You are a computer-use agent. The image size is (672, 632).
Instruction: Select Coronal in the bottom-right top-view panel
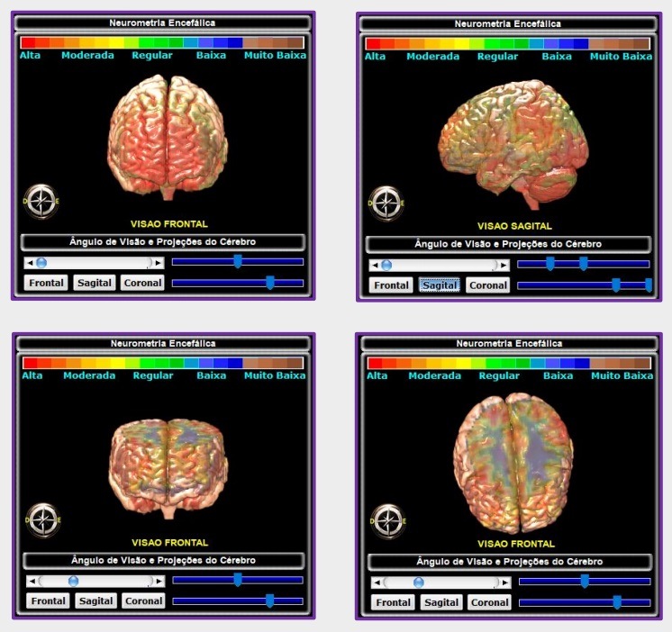coord(489,602)
